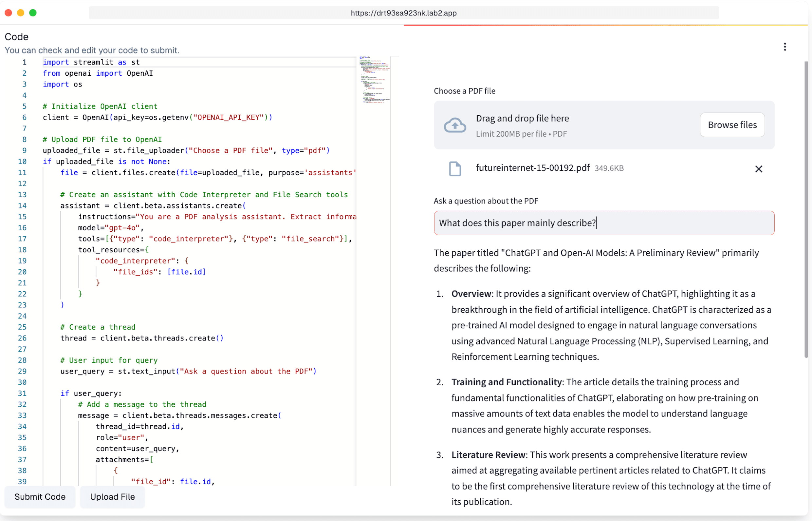Click the yellow minimize window button
Viewport: 812px width, 521px height.
21,13
